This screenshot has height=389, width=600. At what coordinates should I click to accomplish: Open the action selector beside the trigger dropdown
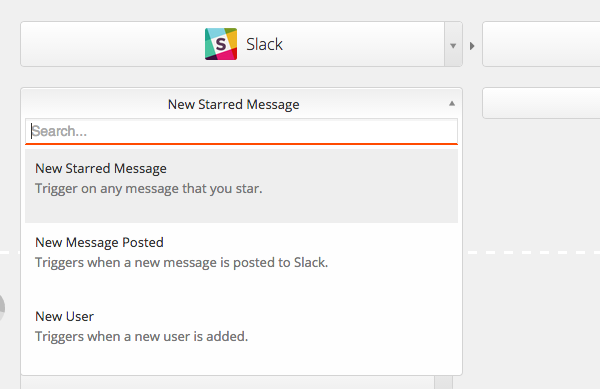coord(541,103)
